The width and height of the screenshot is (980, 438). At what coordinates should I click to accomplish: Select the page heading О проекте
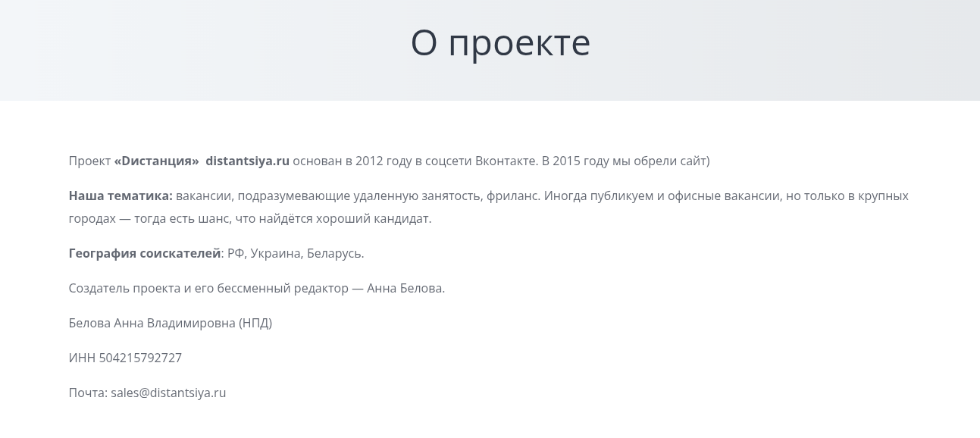click(500, 42)
